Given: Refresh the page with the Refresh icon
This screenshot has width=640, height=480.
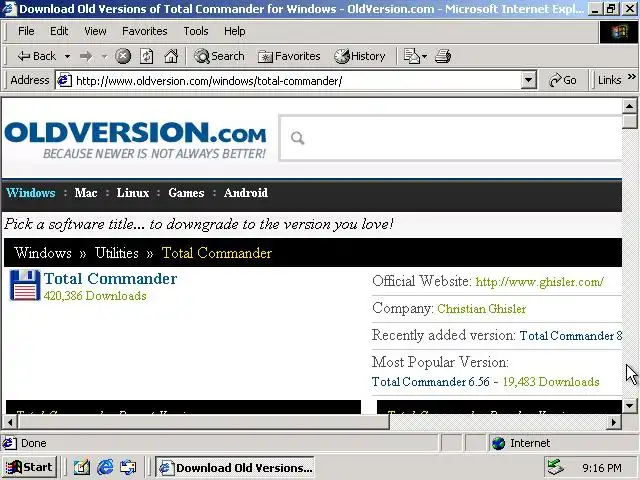Looking at the screenshot, I should point(147,56).
